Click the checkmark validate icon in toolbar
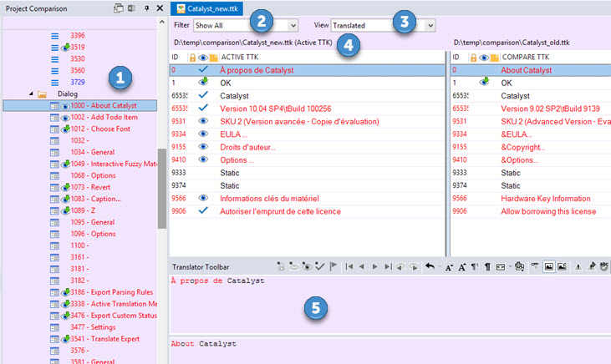This screenshot has width=611, height=364. (319, 266)
